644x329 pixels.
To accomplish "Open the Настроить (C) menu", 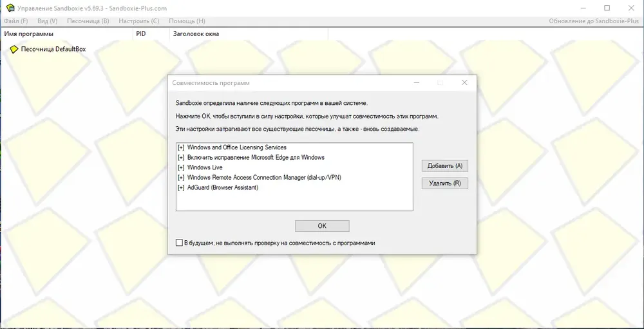I will coord(139,21).
